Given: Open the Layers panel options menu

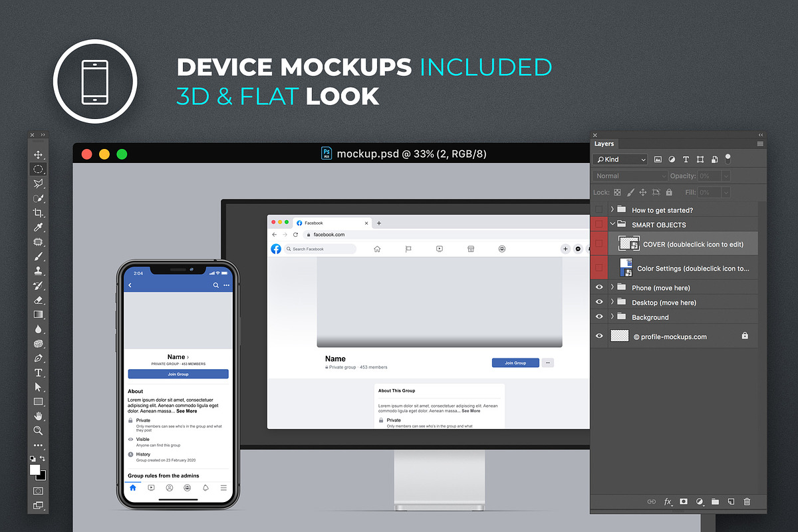Looking at the screenshot, I should point(760,144).
